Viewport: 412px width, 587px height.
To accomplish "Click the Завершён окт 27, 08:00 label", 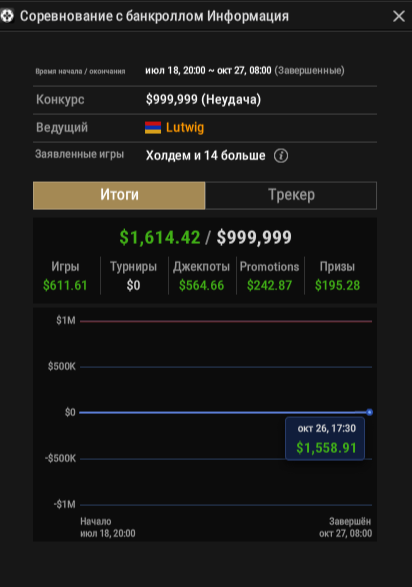I will click(x=345, y=527).
